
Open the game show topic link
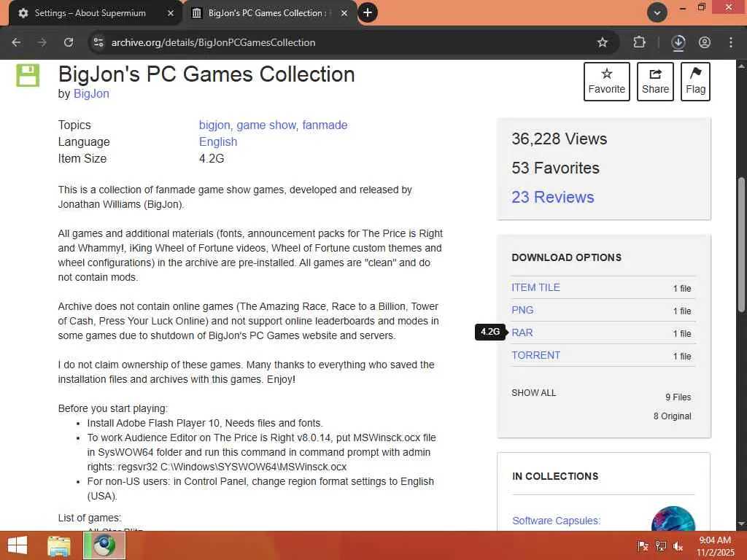[266, 125]
